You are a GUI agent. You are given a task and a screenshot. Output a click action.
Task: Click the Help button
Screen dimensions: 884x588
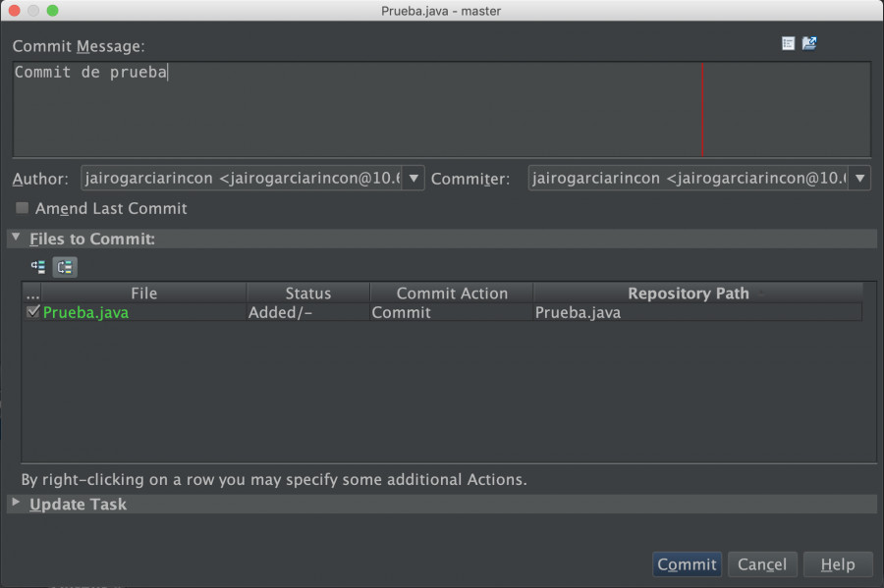(x=838, y=564)
